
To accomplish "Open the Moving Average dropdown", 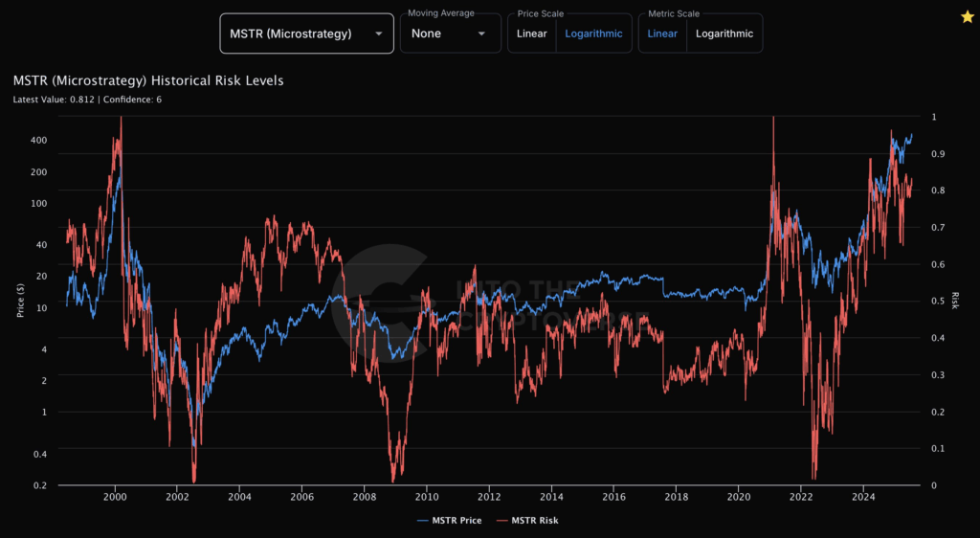I will 451,34.
